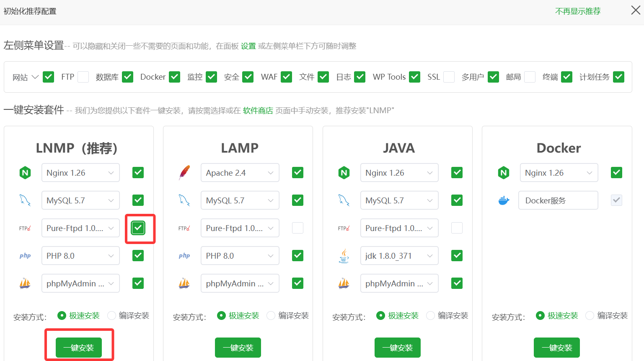
Task: Expand the 网站 menu chevron
Action: pos(35,77)
